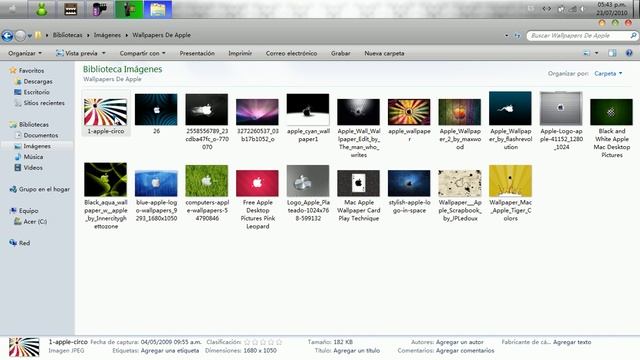Select Wallpaper_Apple_Scrapbook image
Screen dimensions: 640x360
pos(460,183)
